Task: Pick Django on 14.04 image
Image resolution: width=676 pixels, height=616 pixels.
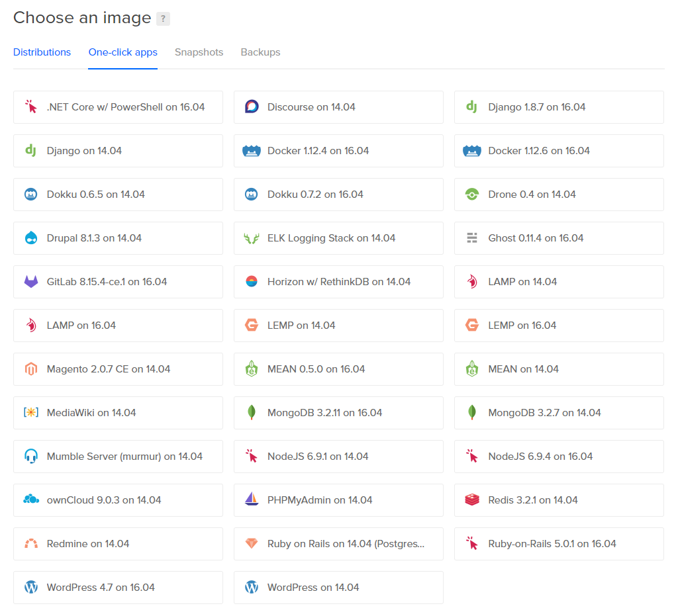Action: point(118,151)
